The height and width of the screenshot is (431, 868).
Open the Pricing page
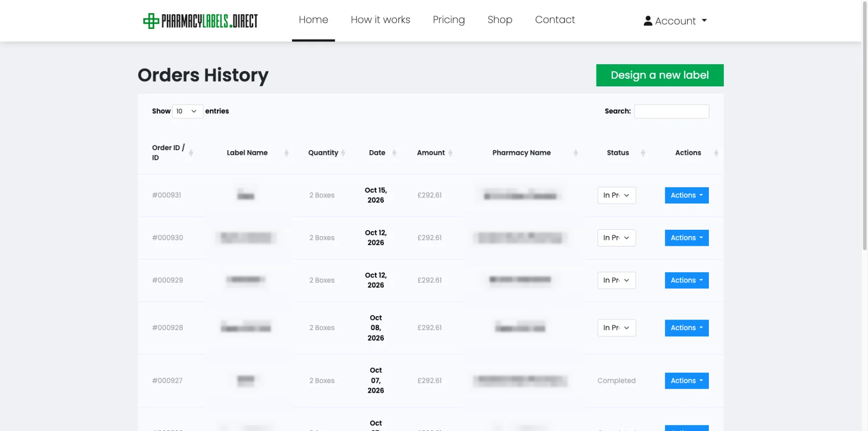(449, 20)
